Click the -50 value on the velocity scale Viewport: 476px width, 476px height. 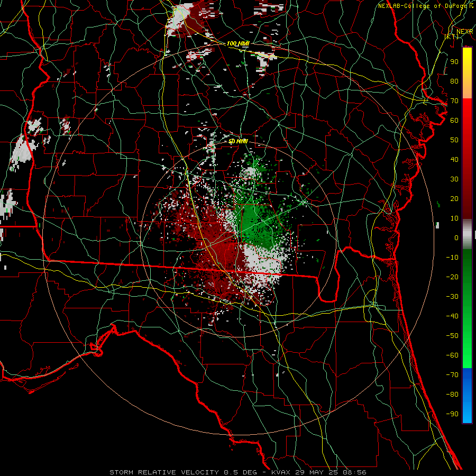tap(452, 336)
